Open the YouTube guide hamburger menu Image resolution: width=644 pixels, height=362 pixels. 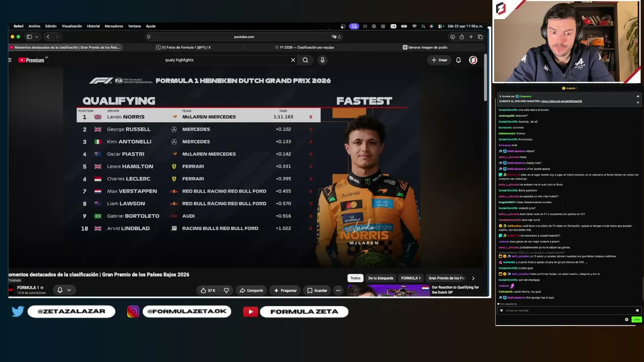tap(10, 60)
